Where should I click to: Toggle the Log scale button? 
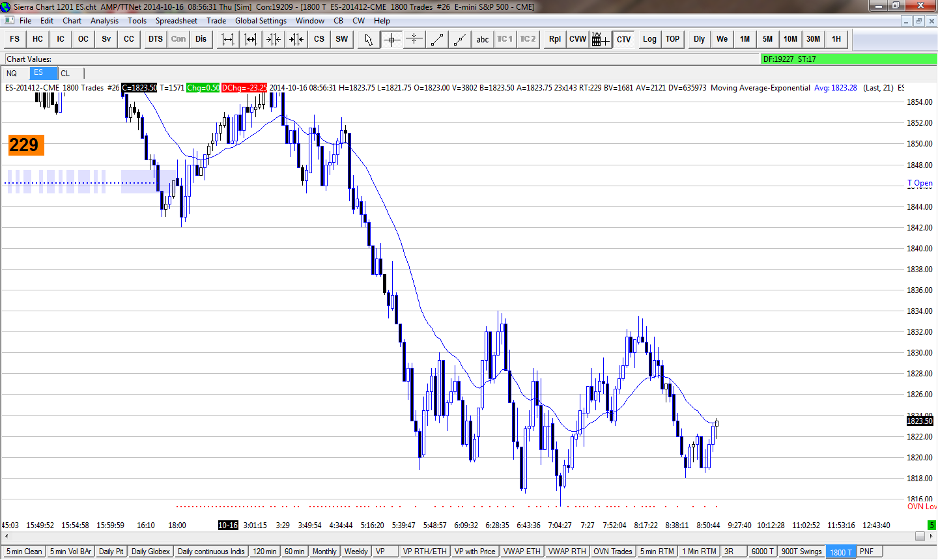point(650,39)
